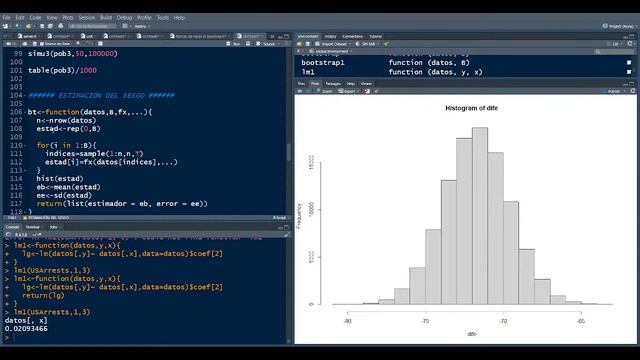Click the New File icon in main toolbar

(x=6, y=26)
